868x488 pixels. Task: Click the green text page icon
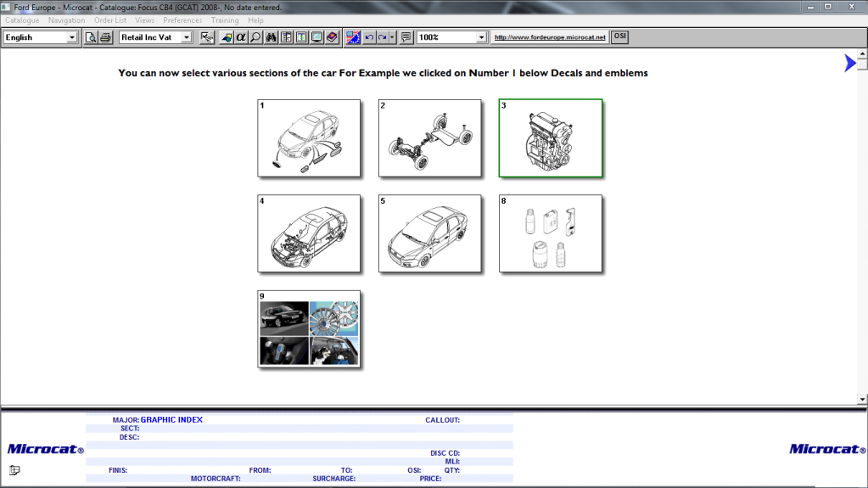[301, 37]
